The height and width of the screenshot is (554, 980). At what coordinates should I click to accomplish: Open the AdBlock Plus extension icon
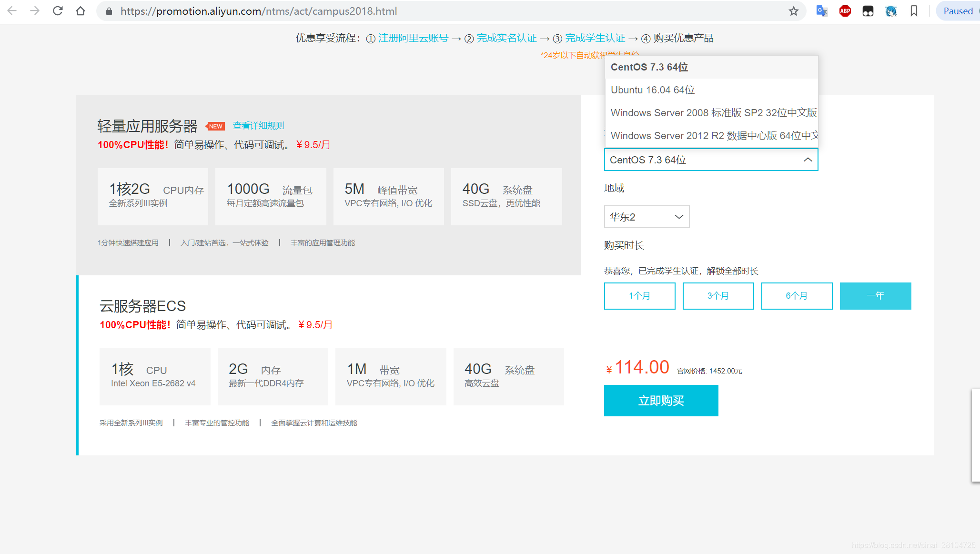pos(845,11)
